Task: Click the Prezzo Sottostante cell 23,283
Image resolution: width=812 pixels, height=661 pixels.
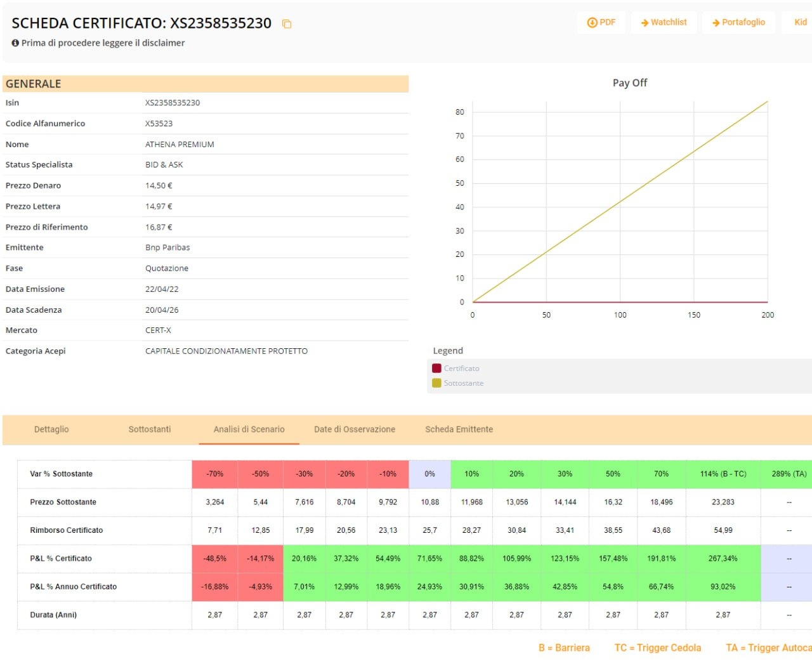Action: point(723,502)
